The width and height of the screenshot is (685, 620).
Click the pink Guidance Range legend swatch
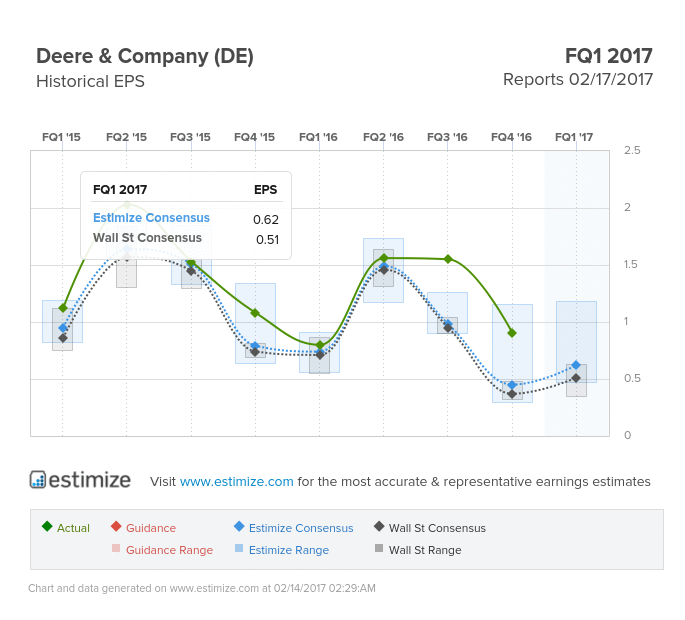[116, 548]
